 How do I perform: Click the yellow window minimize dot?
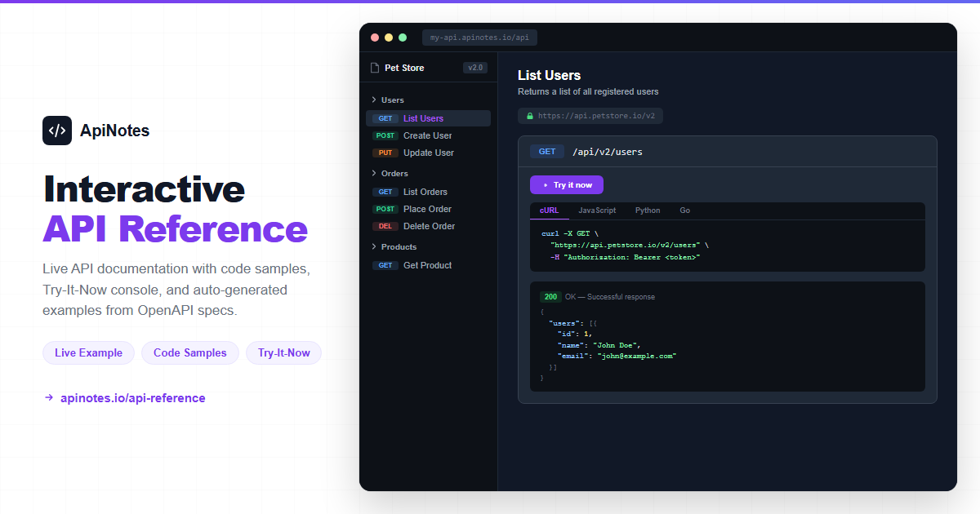coord(389,38)
